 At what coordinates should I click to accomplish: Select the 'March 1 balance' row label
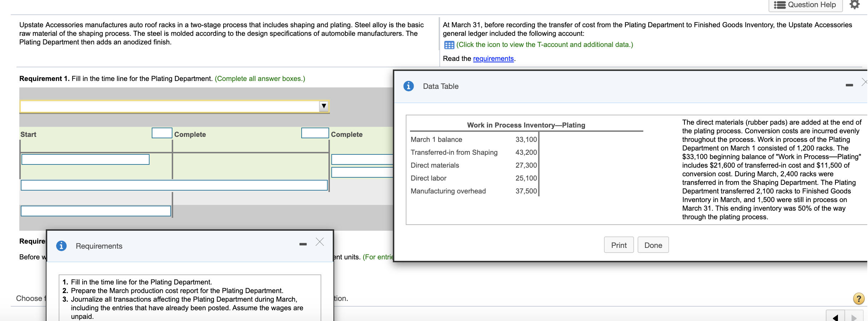tap(436, 140)
